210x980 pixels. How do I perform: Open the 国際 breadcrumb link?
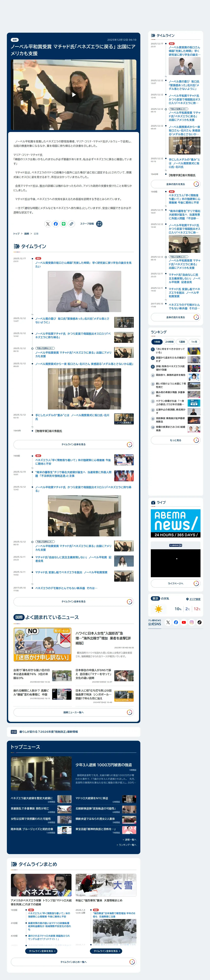click(x=27, y=234)
